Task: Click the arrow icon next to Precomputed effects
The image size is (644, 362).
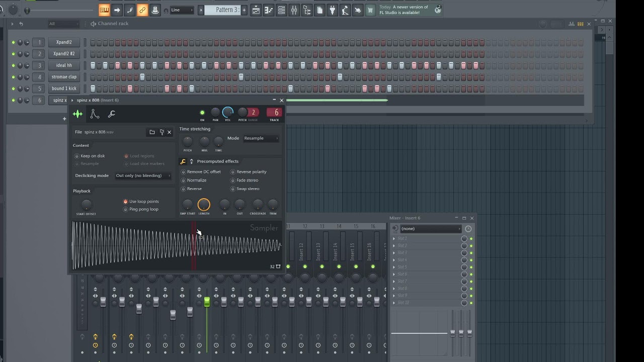Action: click(x=191, y=161)
